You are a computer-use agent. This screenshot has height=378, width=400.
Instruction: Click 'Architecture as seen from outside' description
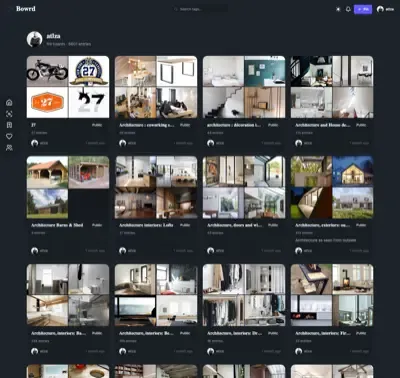pyautogui.click(x=325, y=240)
